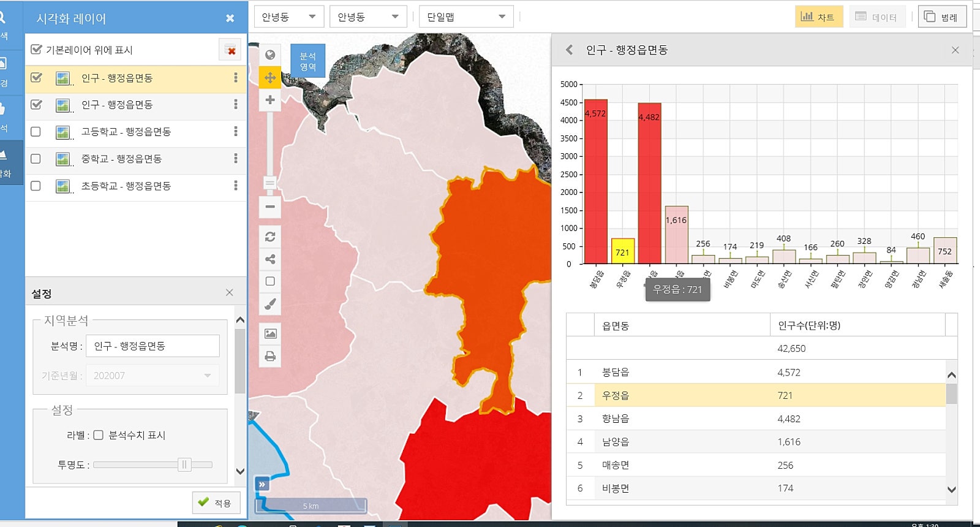Click the globe base map icon
980x527 pixels.
click(270, 55)
